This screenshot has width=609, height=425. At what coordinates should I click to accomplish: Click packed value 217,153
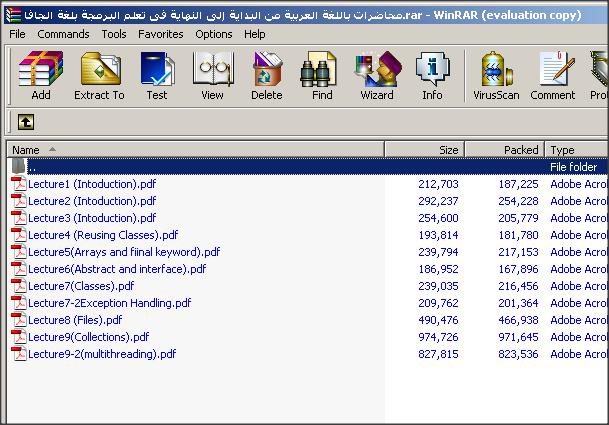(519, 252)
